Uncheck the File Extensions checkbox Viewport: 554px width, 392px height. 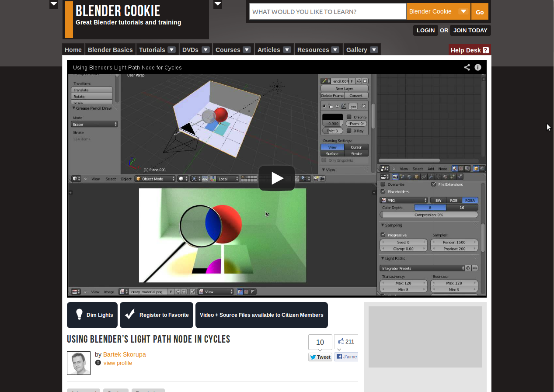[x=433, y=184]
